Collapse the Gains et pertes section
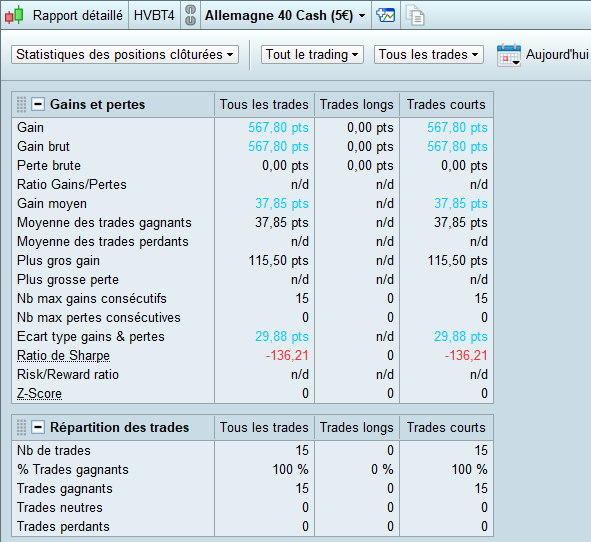591x542 pixels. [38, 104]
